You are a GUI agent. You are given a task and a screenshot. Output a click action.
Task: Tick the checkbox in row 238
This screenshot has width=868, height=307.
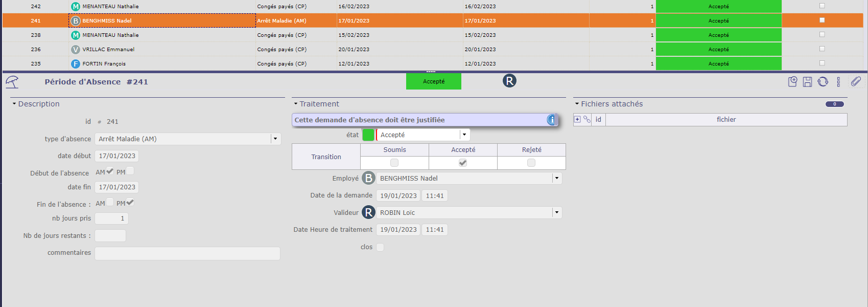pos(822,34)
